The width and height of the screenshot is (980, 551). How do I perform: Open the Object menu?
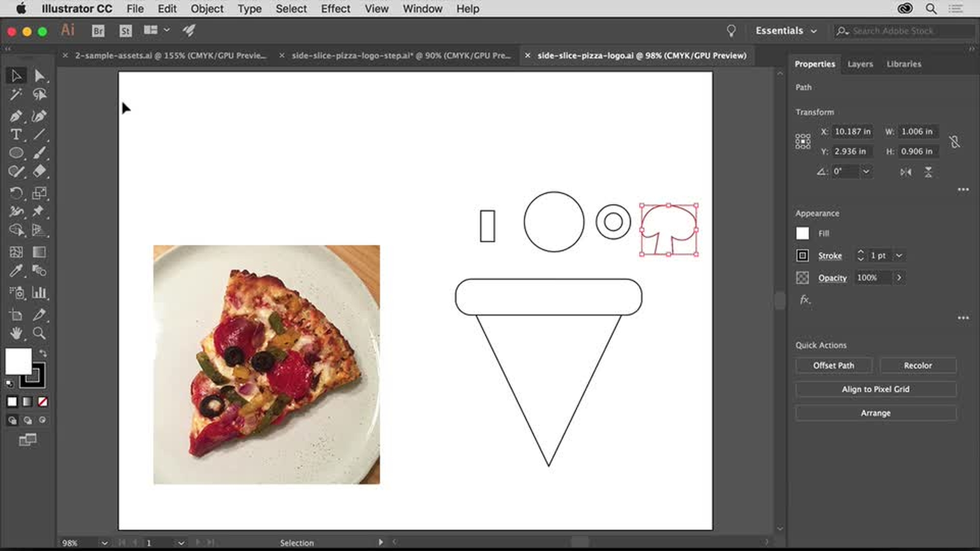[207, 9]
